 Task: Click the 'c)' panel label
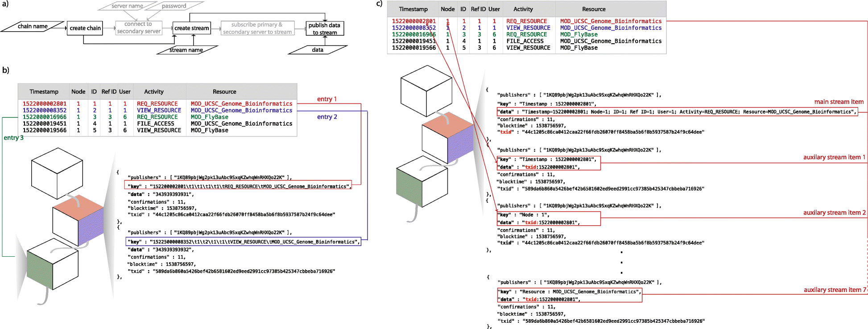click(x=379, y=4)
